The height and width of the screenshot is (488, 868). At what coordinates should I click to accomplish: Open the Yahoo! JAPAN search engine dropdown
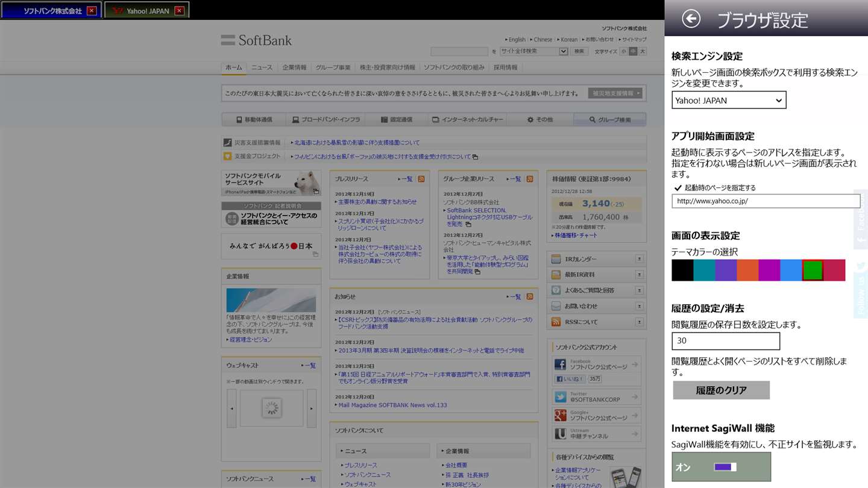[729, 100]
